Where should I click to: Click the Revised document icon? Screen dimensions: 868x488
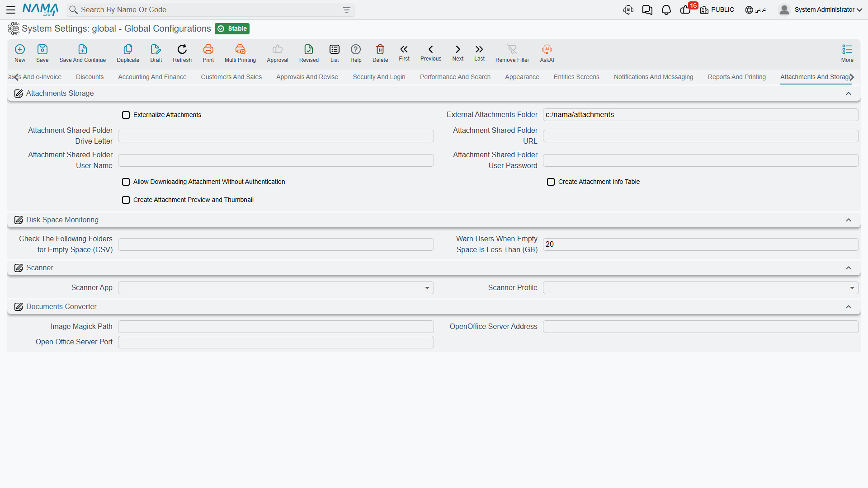coord(309,49)
